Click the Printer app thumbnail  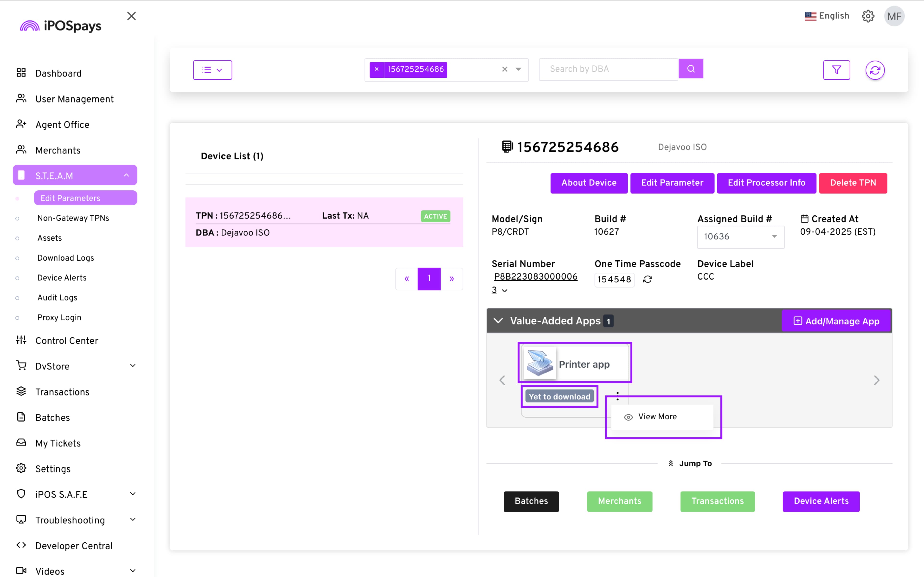coord(539,363)
